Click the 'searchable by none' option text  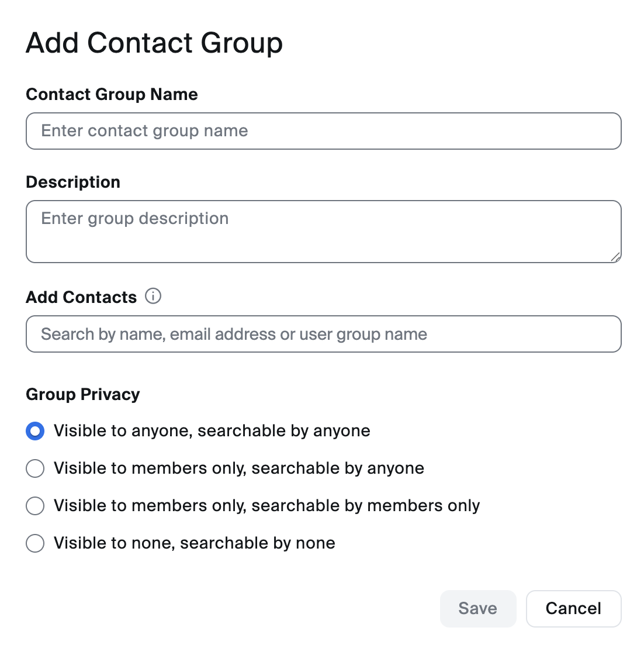pos(257,543)
